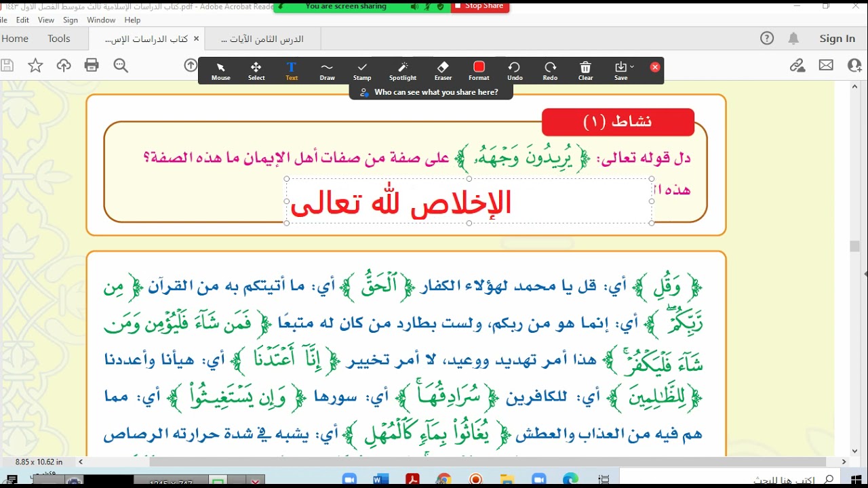Select the Mouse annotation tool
Screen dimensions: 868x488
(x=221, y=71)
